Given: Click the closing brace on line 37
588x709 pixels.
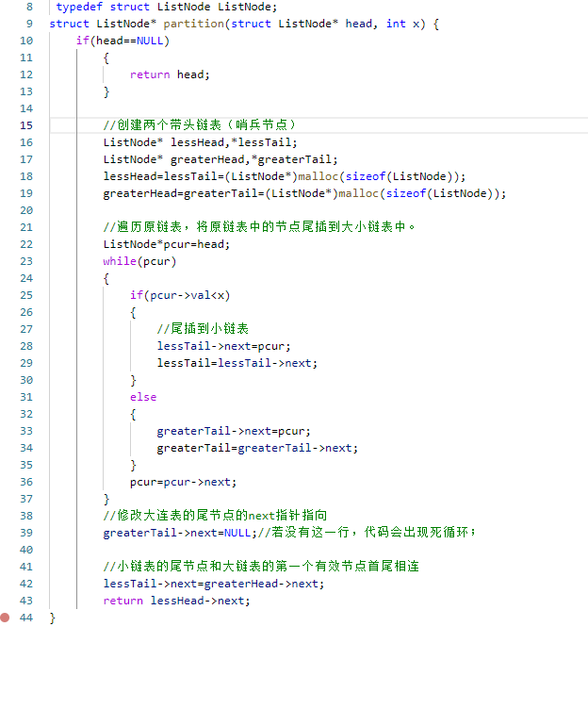Looking at the screenshot, I should pos(106,499).
